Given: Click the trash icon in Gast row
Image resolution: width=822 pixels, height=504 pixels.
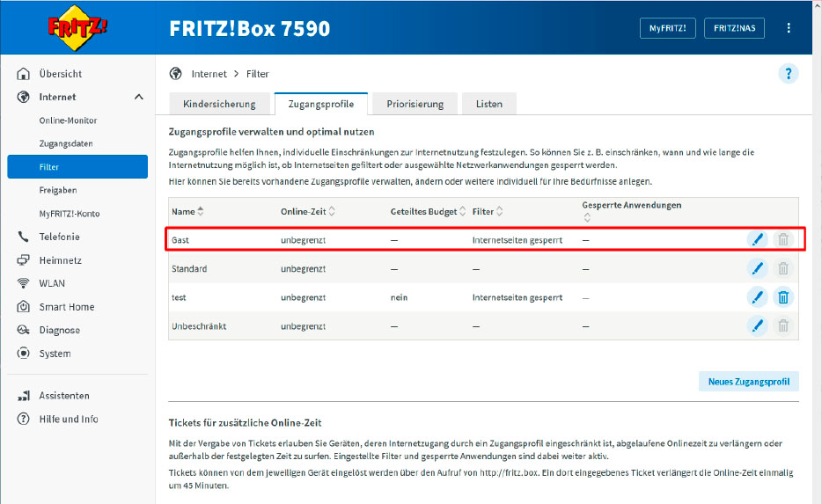Looking at the screenshot, I should 783,240.
